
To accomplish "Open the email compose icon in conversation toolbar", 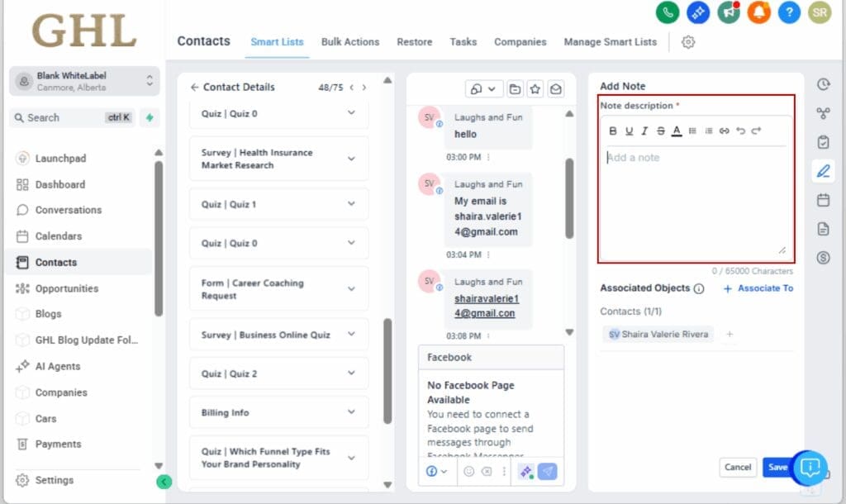I will pos(556,89).
